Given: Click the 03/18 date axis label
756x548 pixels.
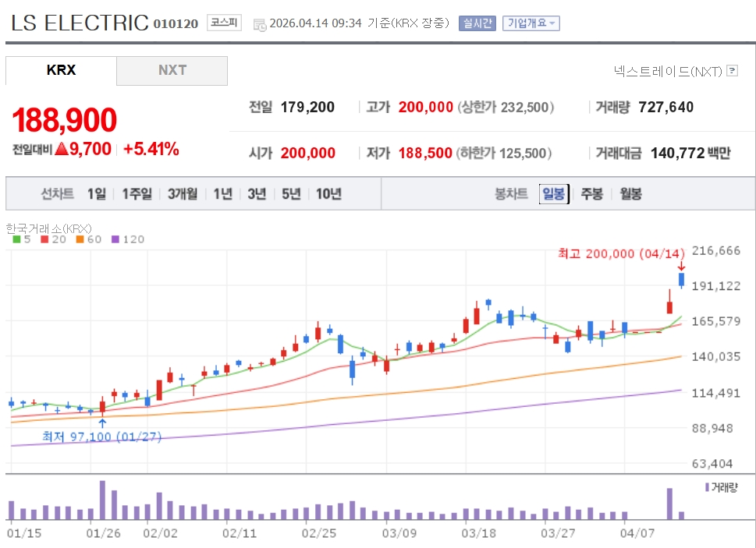Looking at the screenshot, I should pyautogui.click(x=478, y=533).
